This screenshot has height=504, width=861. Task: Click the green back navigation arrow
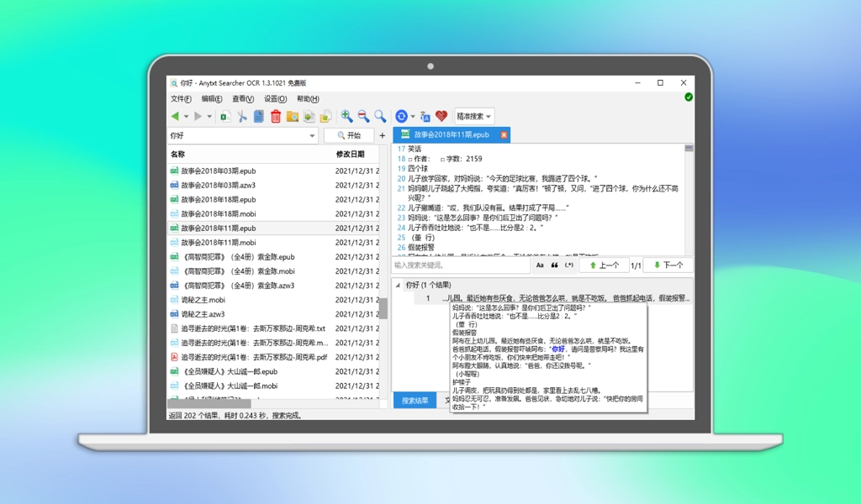[x=175, y=116]
